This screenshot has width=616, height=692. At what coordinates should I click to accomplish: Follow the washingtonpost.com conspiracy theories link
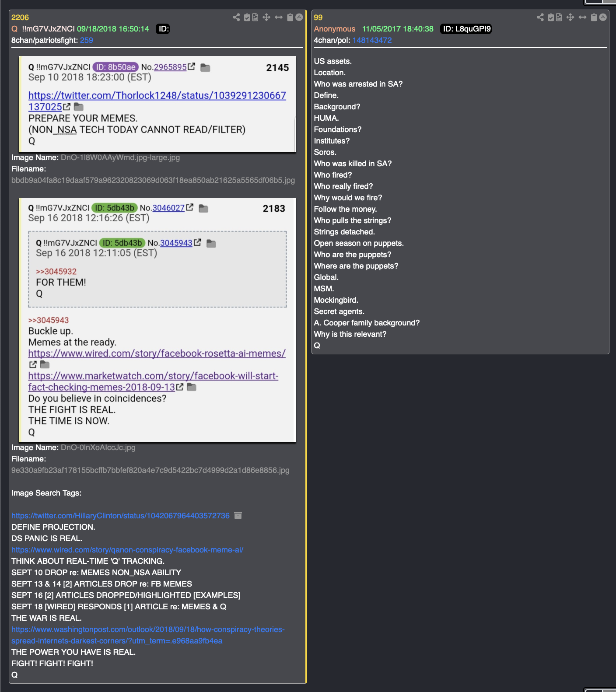148,635
